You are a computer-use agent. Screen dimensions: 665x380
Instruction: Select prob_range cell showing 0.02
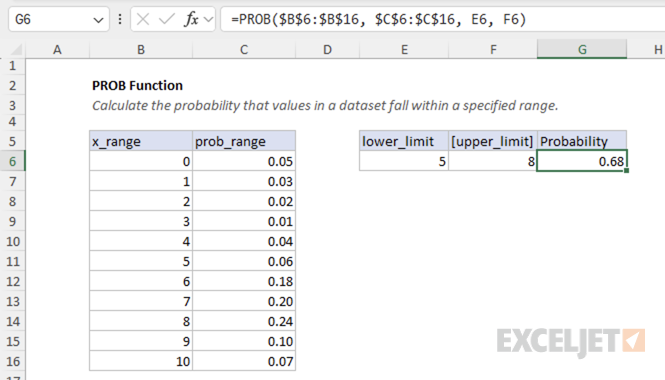244,201
